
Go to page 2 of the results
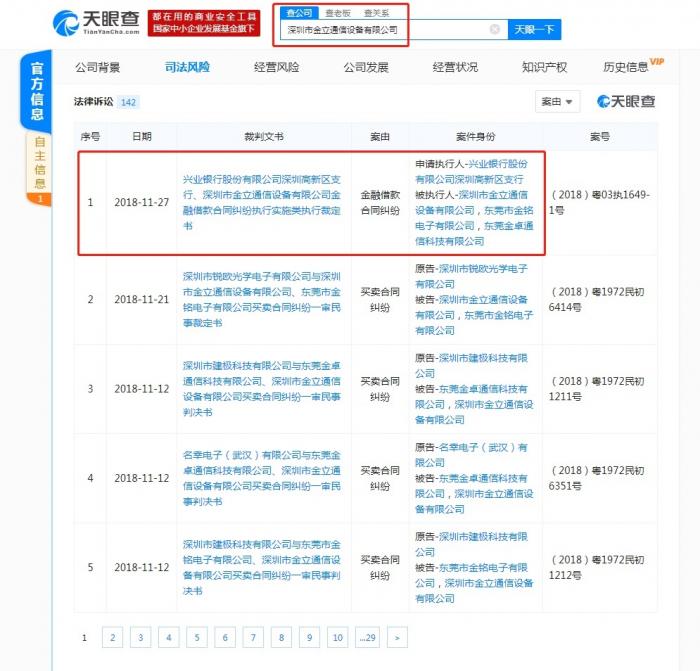113,637
